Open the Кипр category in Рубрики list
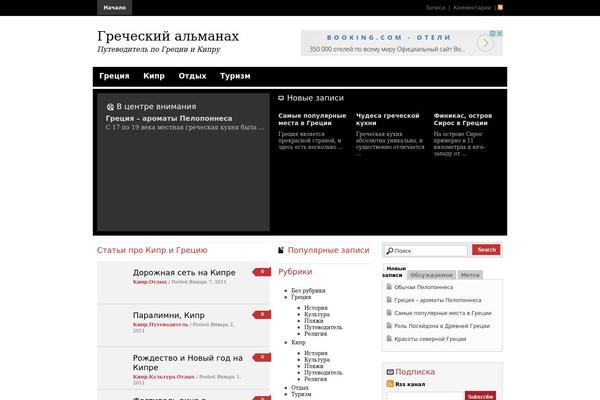The height and width of the screenshot is (400, 600). pos(298,342)
